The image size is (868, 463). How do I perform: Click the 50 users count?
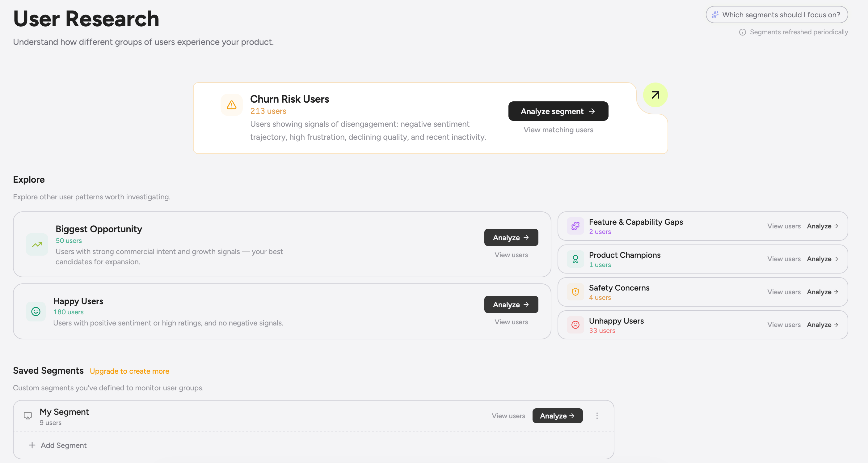click(x=69, y=241)
